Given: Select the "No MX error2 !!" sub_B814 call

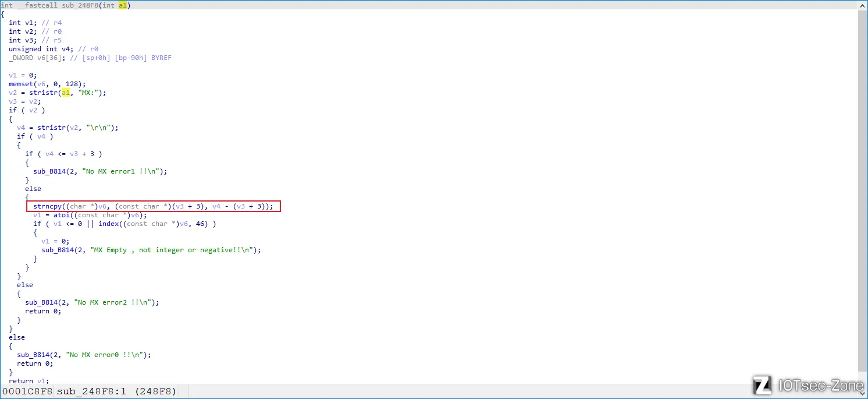Looking at the screenshot, I should click(92, 302).
